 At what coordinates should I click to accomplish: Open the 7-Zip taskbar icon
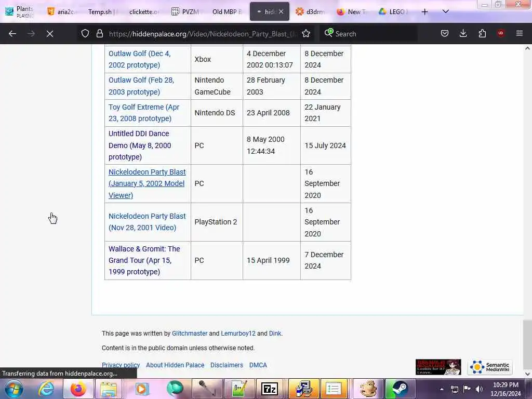[270, 389]
